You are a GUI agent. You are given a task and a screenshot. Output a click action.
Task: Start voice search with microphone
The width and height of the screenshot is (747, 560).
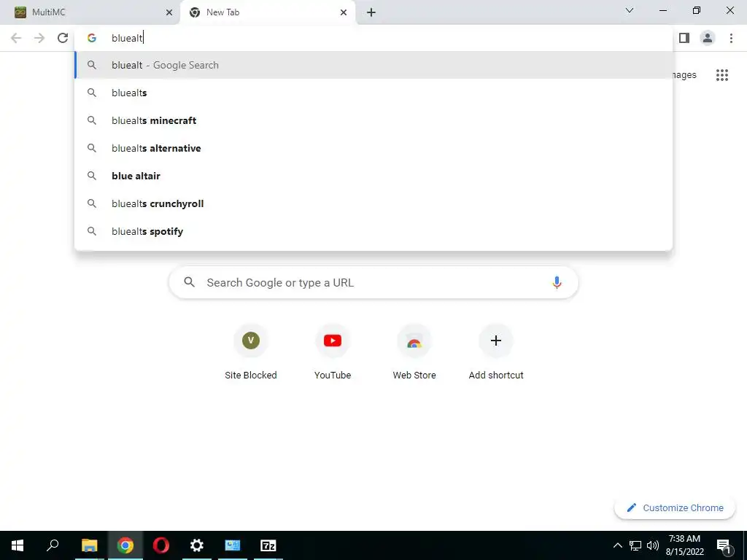(557, 282)
